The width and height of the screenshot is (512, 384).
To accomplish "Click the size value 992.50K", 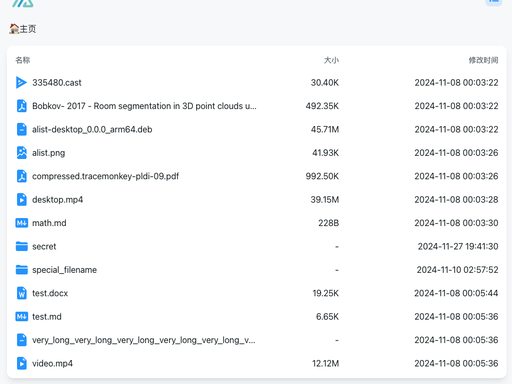I will pyautogui.click(x=322, y=176).
